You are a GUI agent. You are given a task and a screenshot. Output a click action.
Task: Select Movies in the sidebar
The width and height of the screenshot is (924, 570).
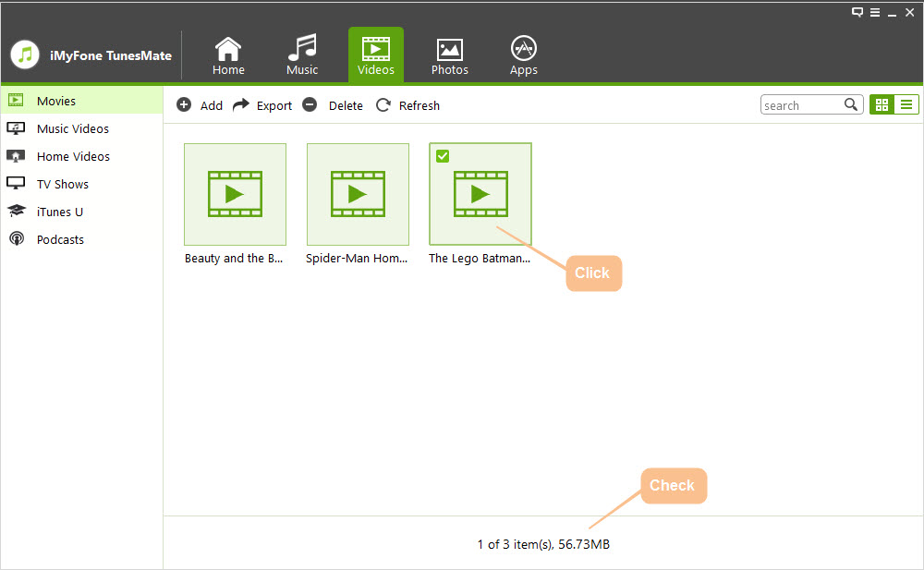pos(82,101)
